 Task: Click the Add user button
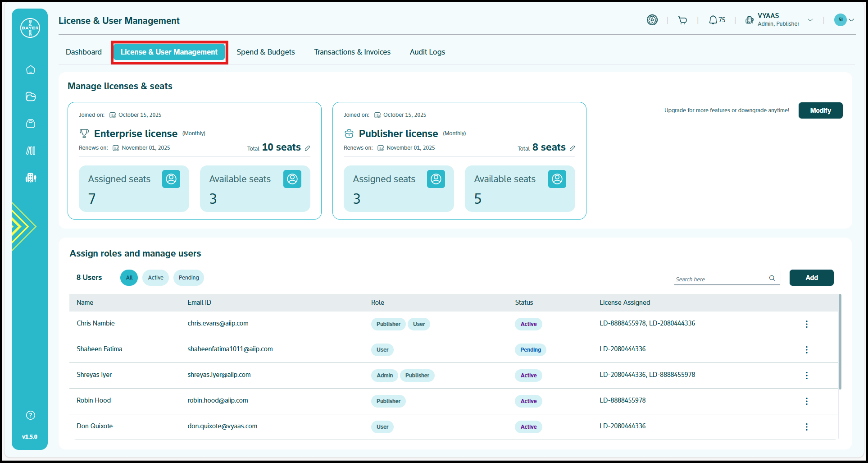coord(811,278)
